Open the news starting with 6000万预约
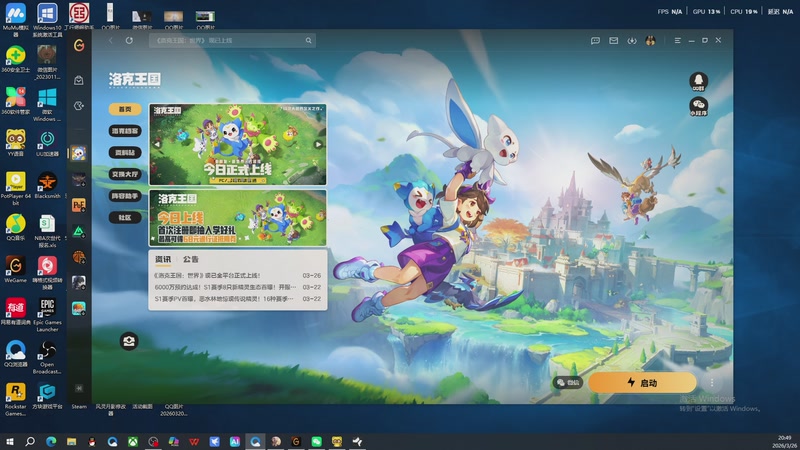The image size is (800, 450). pos(237,287)
